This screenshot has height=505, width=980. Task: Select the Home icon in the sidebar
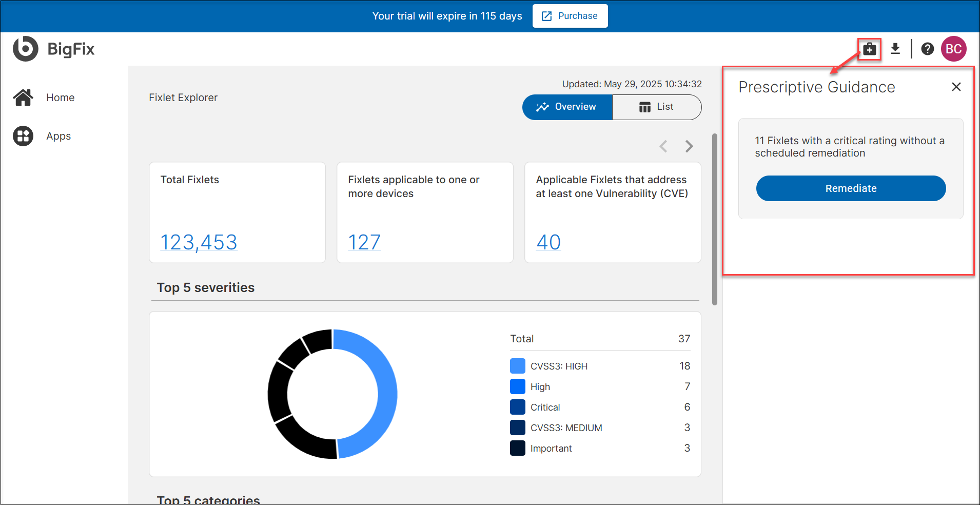[x=23, y=97]
